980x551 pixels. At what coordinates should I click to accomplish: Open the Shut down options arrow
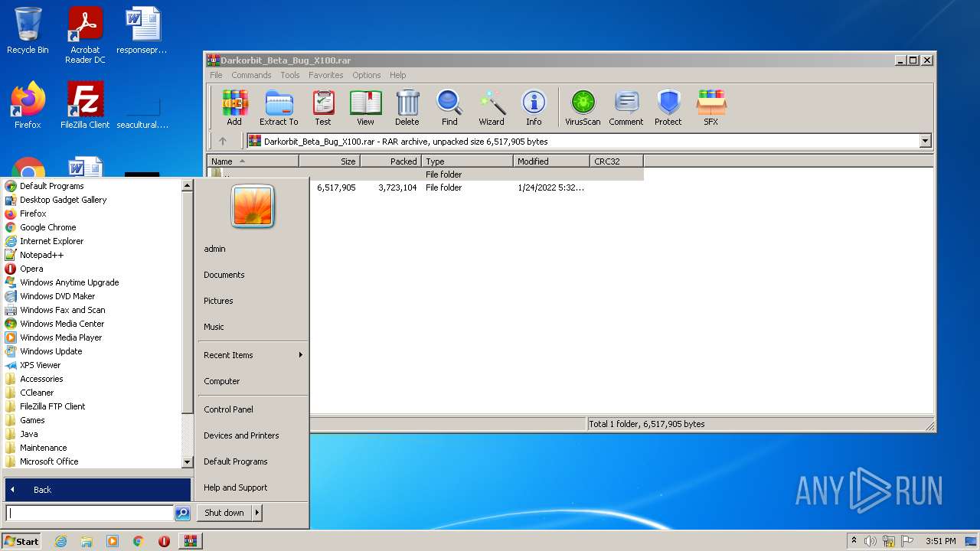pyautogui.click(x=256, y=513)
